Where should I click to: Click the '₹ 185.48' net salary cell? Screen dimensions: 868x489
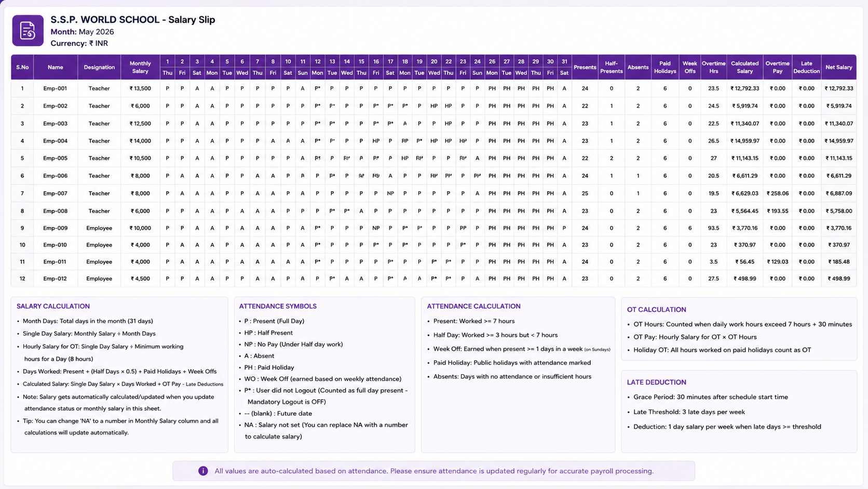[x=838, y=262]
